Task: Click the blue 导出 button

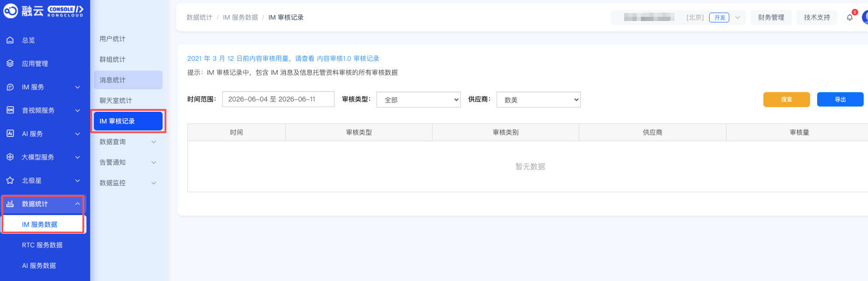Action: 840,99
